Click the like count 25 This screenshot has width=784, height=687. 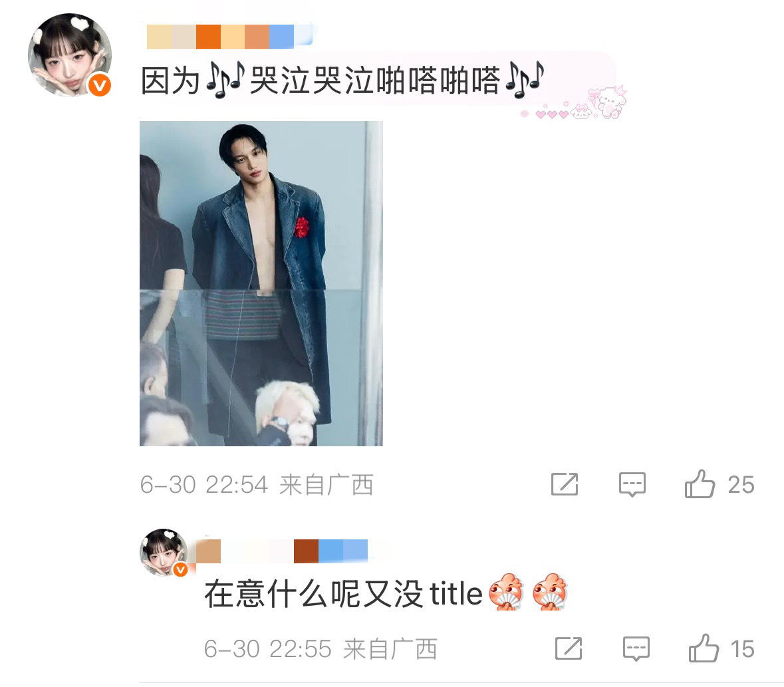click(741, 485)
